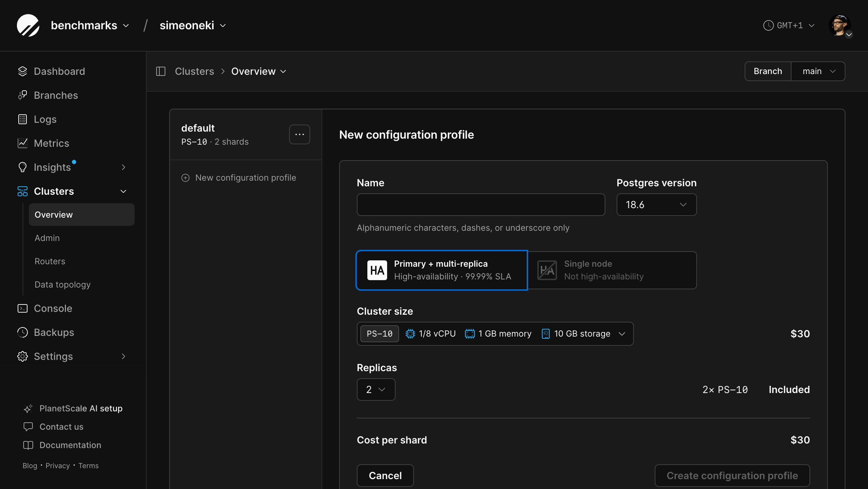Click the memory module icon

pos(470,334)
